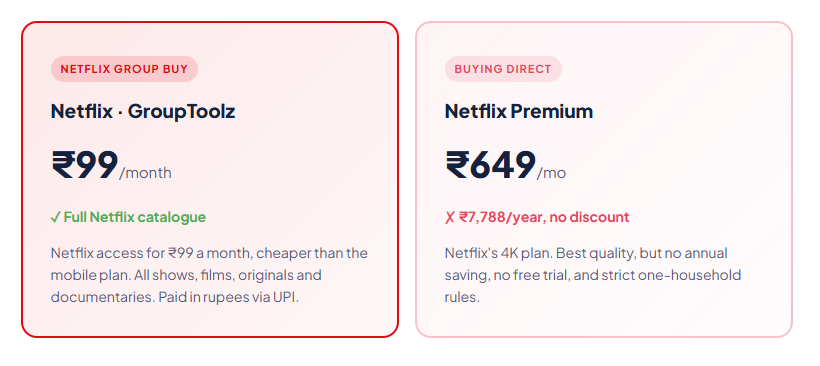Select the red-bordered GroupToolz pricing card
820x366 pixels.
pyautogui.click(x=210, y=179)
